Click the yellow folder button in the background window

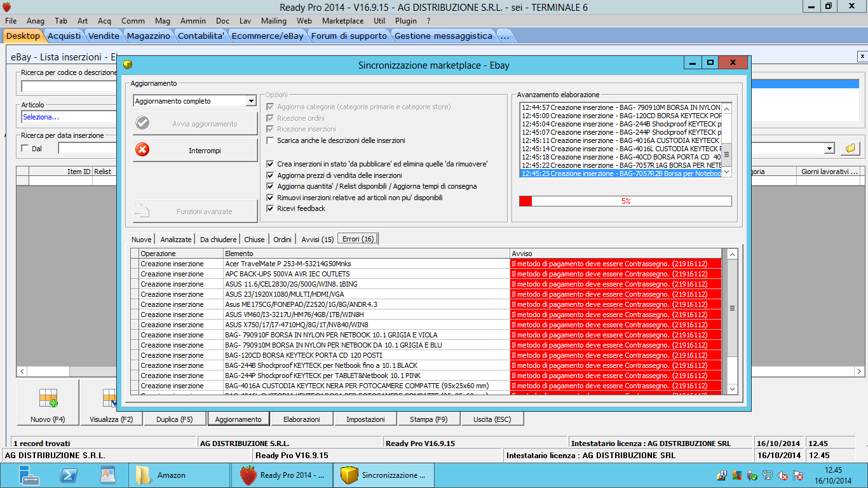[850, 148]
